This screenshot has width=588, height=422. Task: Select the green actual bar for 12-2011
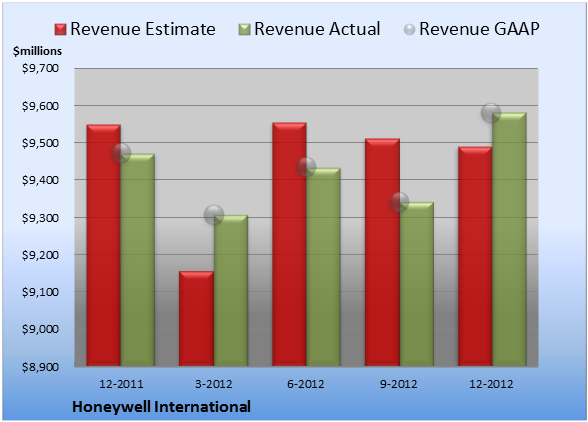pyautogui.click(x=138, y=260)
